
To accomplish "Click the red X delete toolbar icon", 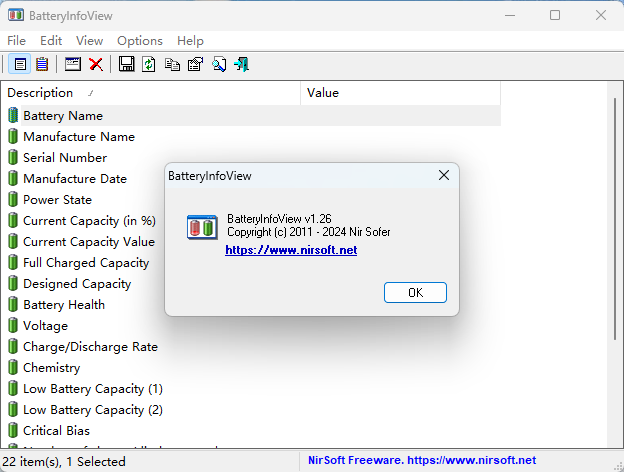I will coord(96,64).
